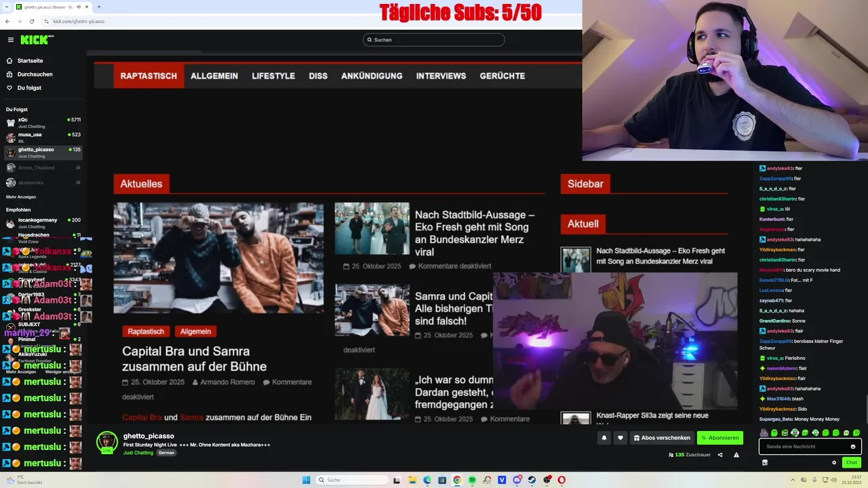Open lecankogermany recommended channel
This screenshot has height=488, width=868.
pos(43,223)
